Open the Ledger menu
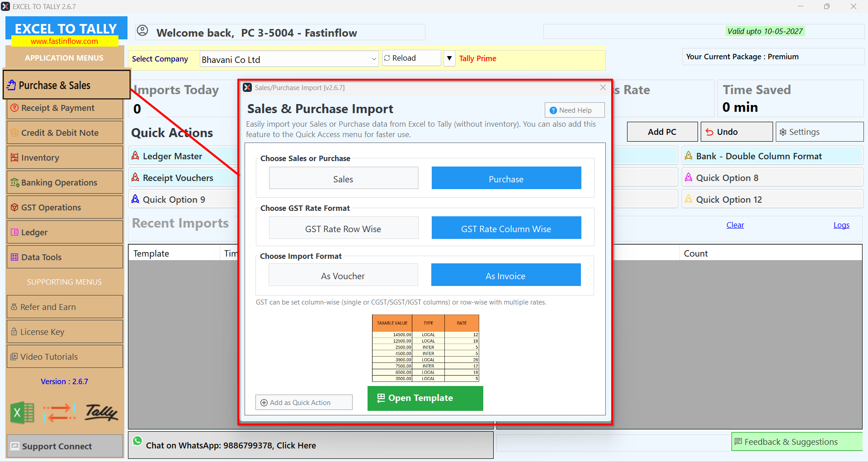 65,232
